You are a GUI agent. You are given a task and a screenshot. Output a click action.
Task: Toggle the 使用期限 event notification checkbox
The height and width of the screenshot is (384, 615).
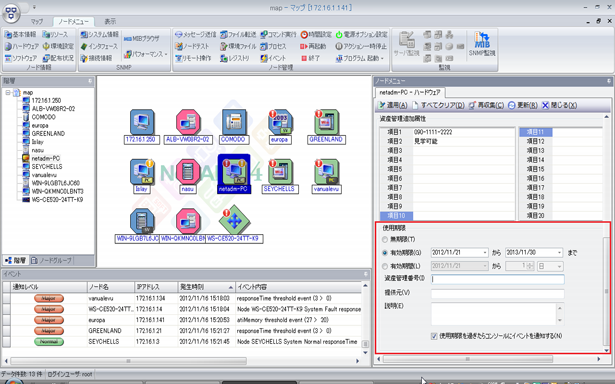(434, 336)
